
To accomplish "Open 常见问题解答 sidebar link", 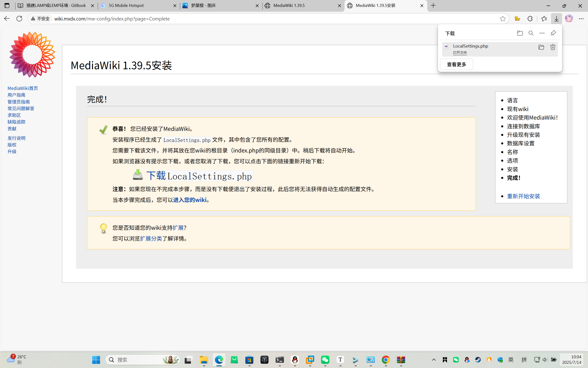I will [x=21, y=108].
